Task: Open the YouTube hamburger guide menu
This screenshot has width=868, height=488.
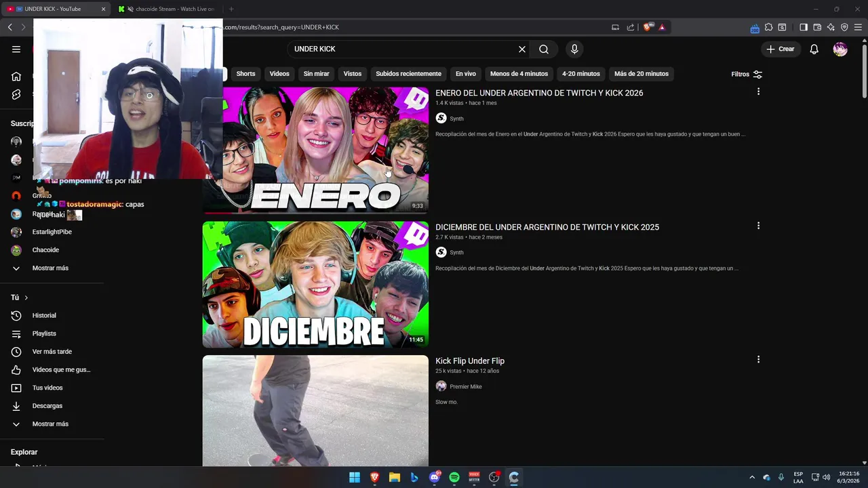Action: 16,49
